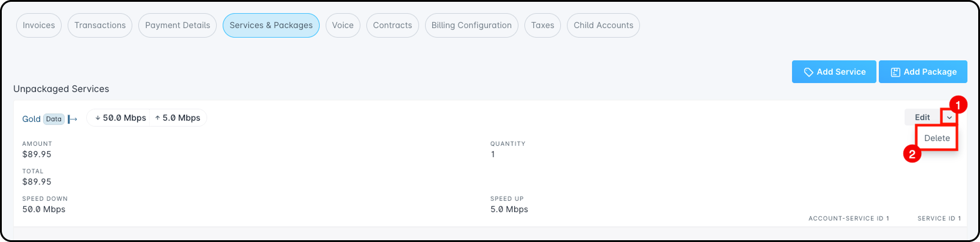980x242 pixels.
Task: View the Taxes tab
Action: [542, 26]
